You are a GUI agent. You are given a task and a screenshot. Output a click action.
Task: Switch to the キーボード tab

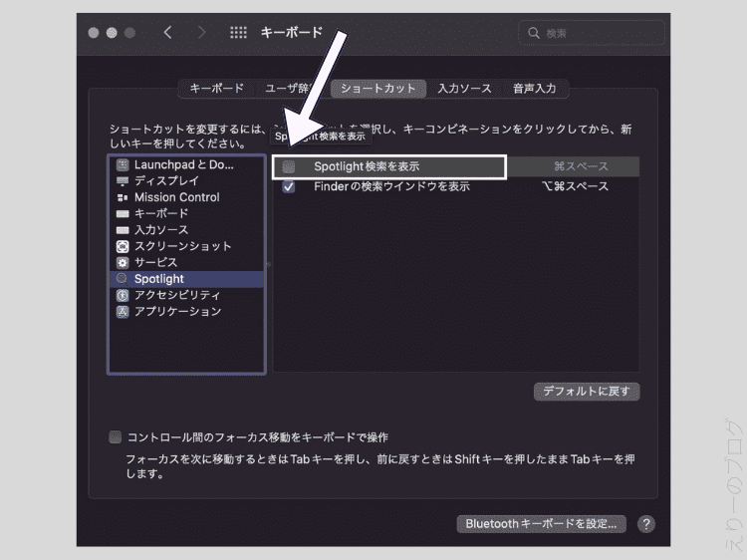pyautogui.click(x=216, y=89)
